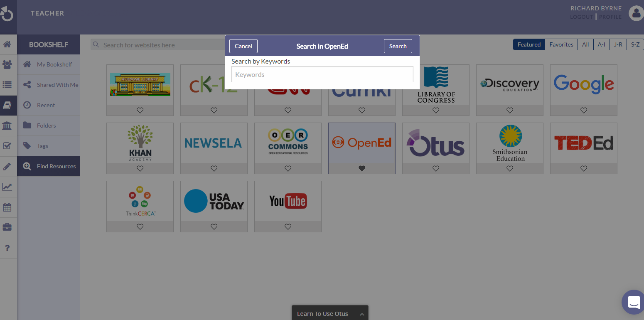Image resolution: width=644 pixels, height=320 pixels.
Task: Favorite the Khan Academy resource
Action: click(x=140, y=168)
